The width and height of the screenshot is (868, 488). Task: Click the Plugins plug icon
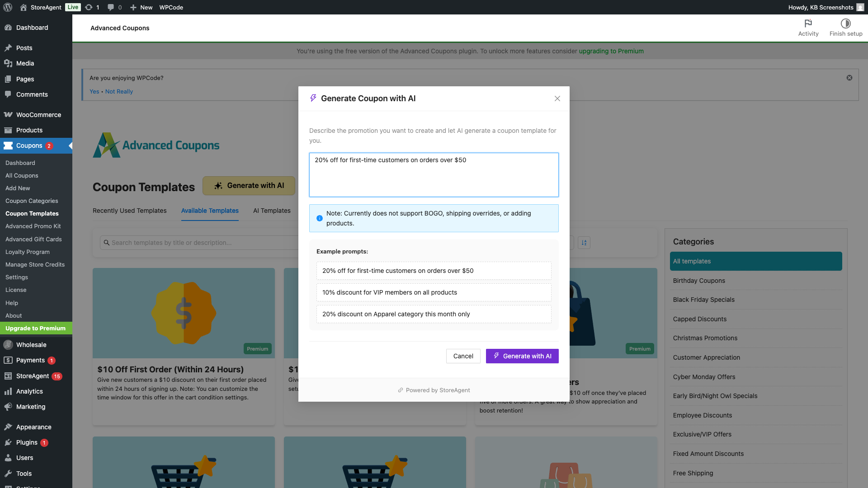8,442
